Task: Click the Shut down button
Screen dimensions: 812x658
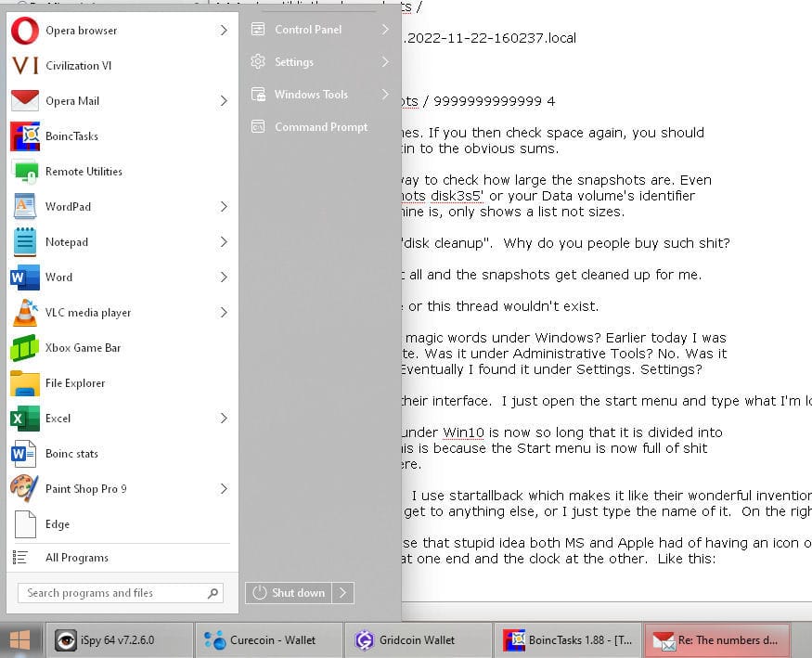Action: (x=289, y=593)
